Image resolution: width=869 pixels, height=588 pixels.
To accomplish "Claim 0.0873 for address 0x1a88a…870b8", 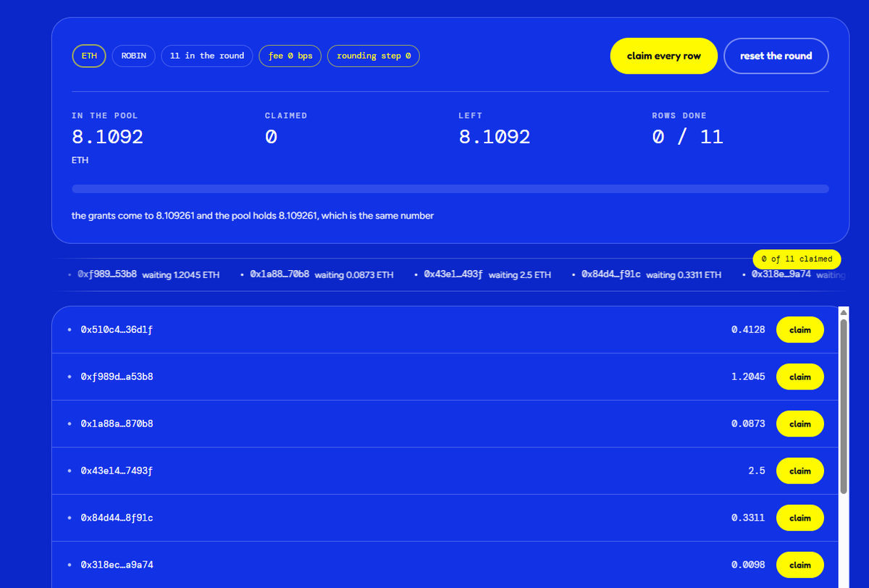I will [800, 424].
